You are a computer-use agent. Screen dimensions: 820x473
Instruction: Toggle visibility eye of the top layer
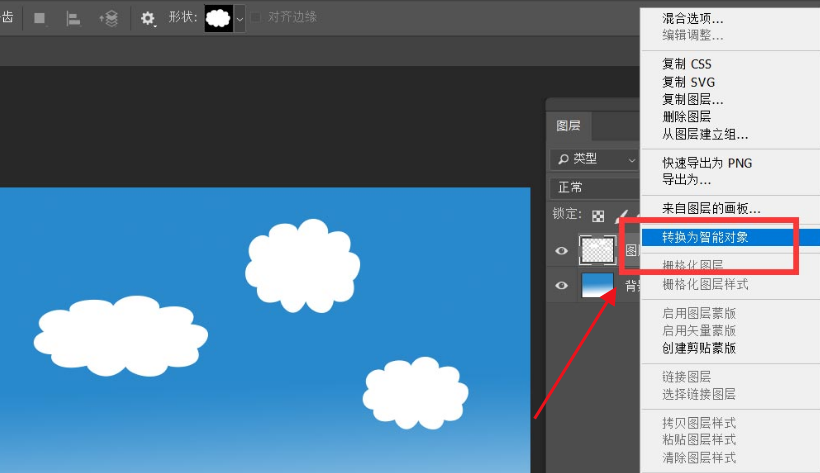562,251
